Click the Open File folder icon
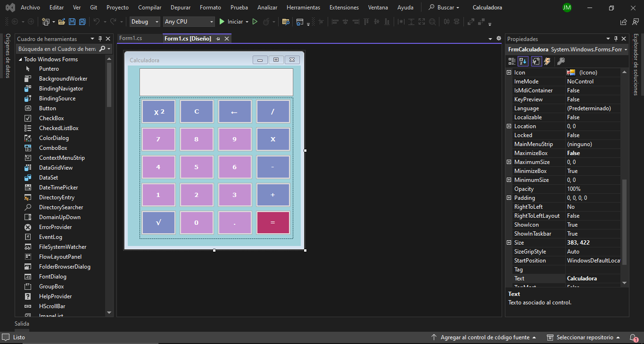This screenshot has height=344, width=644. 62,22
